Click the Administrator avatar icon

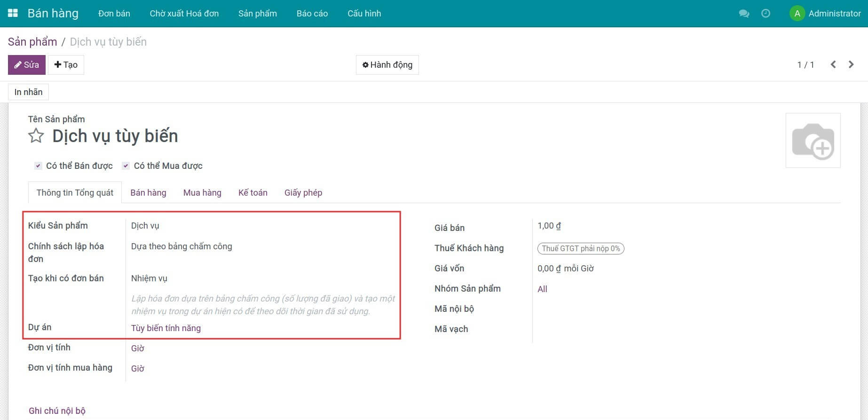(797, 14)
